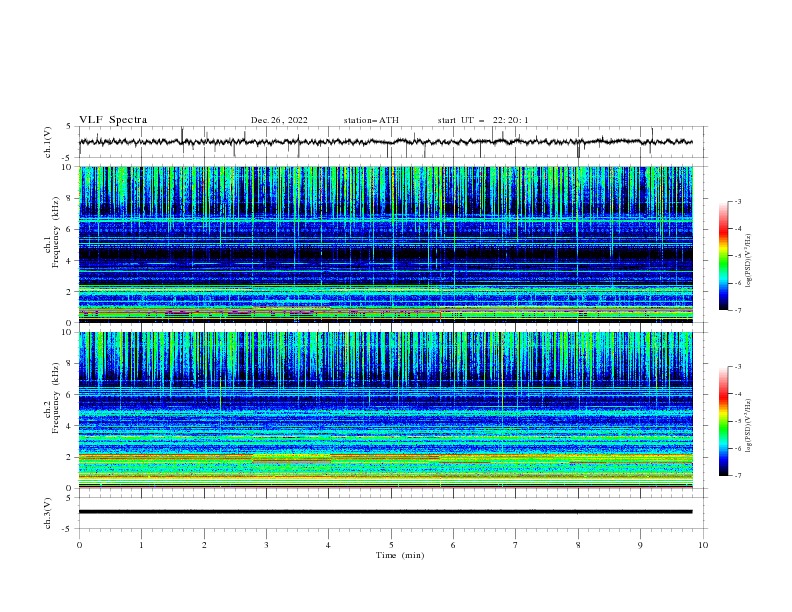Click the "-7" label on ch.1 colorbar
This screenshot has height=612, width=792.
738,310
